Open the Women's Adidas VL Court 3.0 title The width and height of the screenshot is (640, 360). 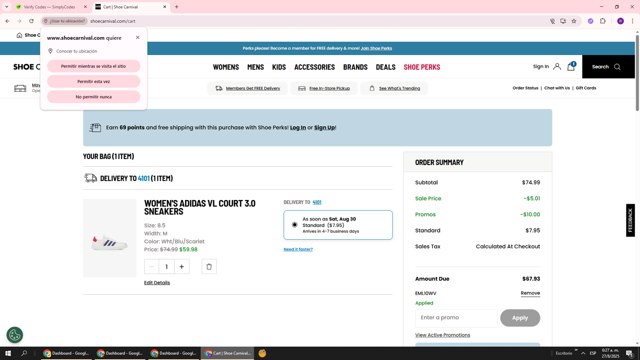[x=200, y=207]
